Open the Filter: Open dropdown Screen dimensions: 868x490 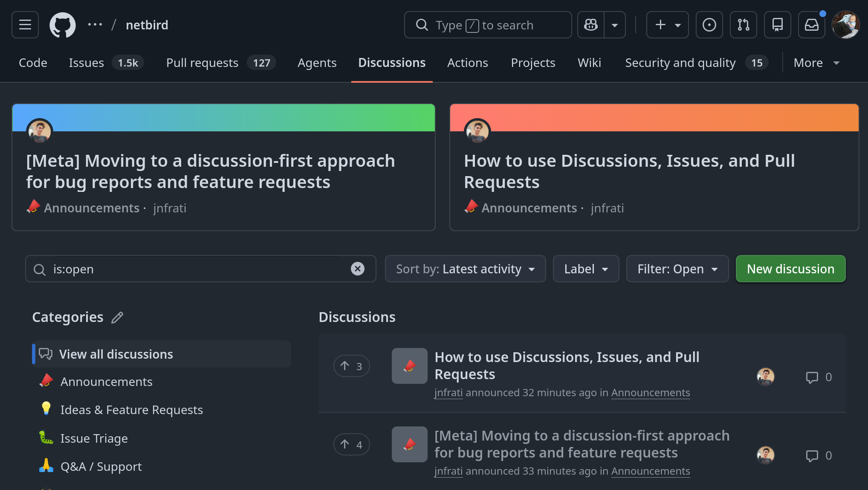(x=677, y=269)
